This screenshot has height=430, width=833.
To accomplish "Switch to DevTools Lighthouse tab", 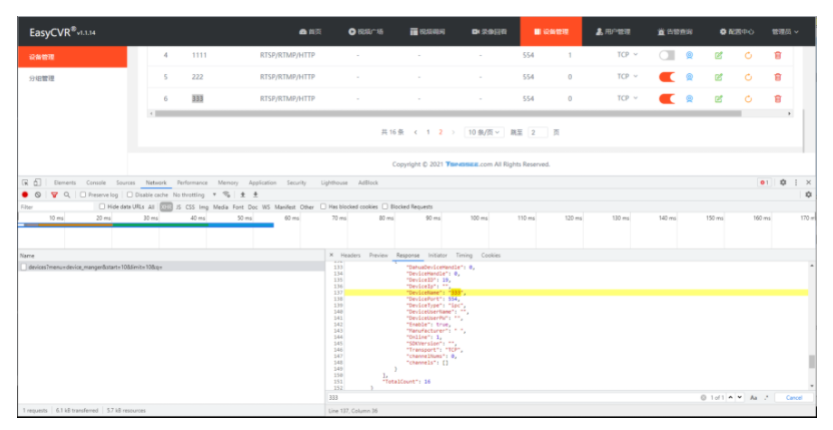I will point(334,182).
